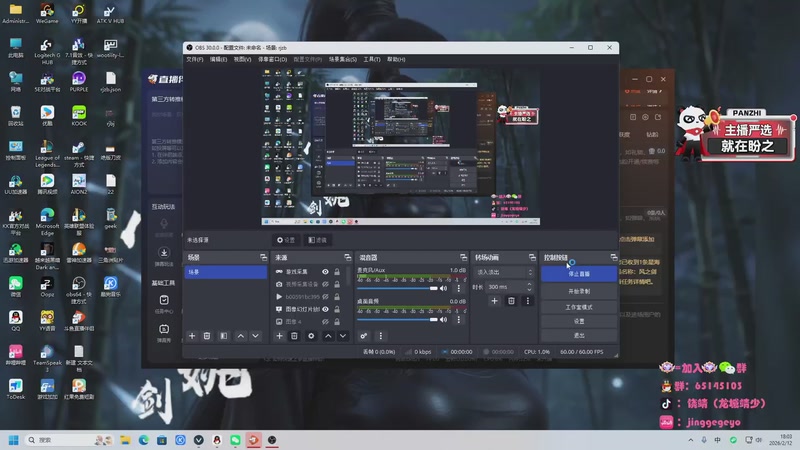The image size is (800, 450).
Task: Show the 视频采集设备 source with its eye icon
Action: [325, 284]
